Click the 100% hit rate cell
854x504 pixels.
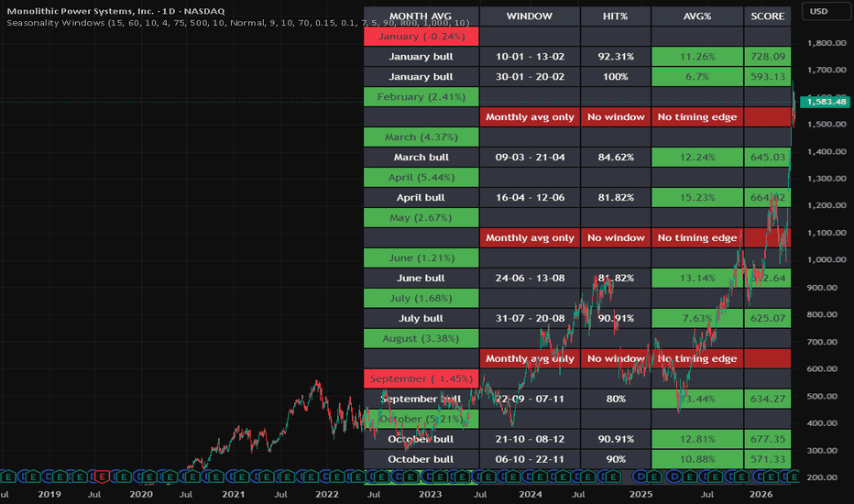616,77
